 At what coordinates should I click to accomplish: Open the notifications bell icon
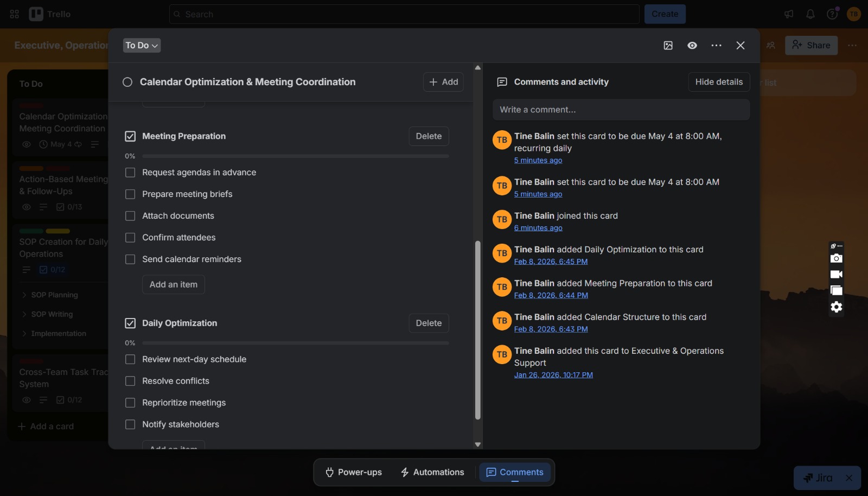tap(810, 14)
